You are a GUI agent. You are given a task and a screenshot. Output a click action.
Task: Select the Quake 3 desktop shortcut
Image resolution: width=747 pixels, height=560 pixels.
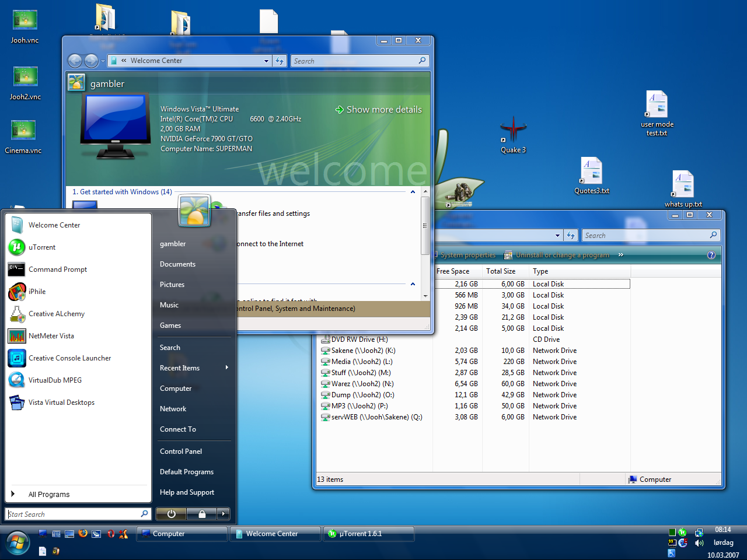(513, 134)
